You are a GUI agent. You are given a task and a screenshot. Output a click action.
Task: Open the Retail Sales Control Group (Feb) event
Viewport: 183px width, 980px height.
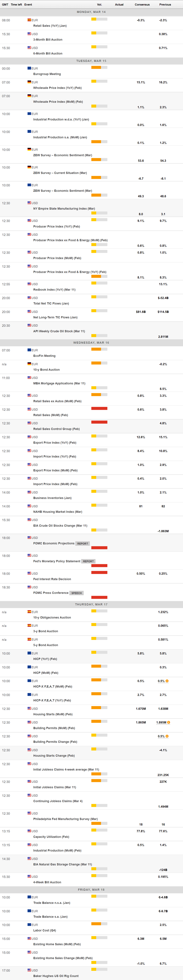coord(56,429)
